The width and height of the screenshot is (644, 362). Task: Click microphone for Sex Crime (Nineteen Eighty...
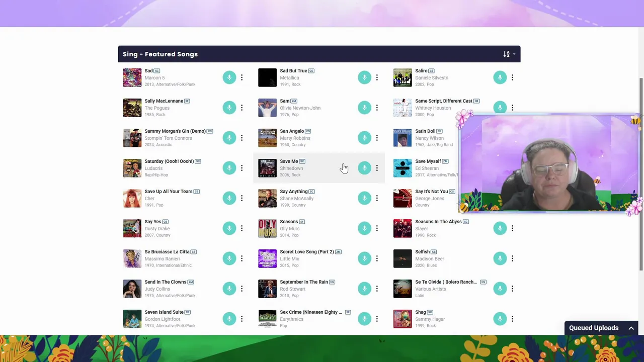(x=364, y=319)
